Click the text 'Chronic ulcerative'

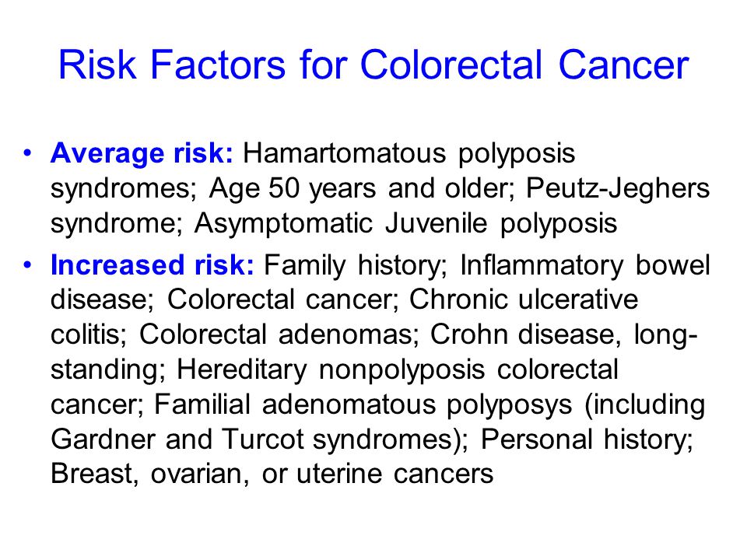pyautogui.click(x=524, y=299)
